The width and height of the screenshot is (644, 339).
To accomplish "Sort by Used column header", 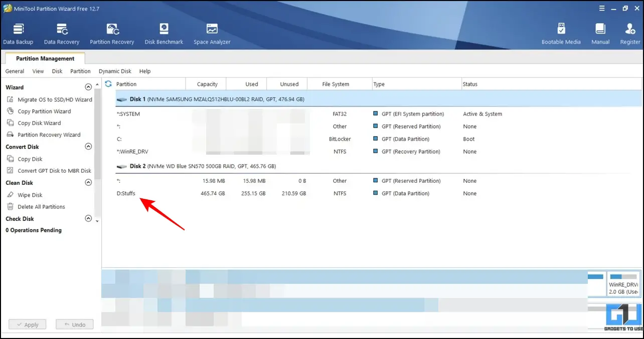I will point(247,84).
